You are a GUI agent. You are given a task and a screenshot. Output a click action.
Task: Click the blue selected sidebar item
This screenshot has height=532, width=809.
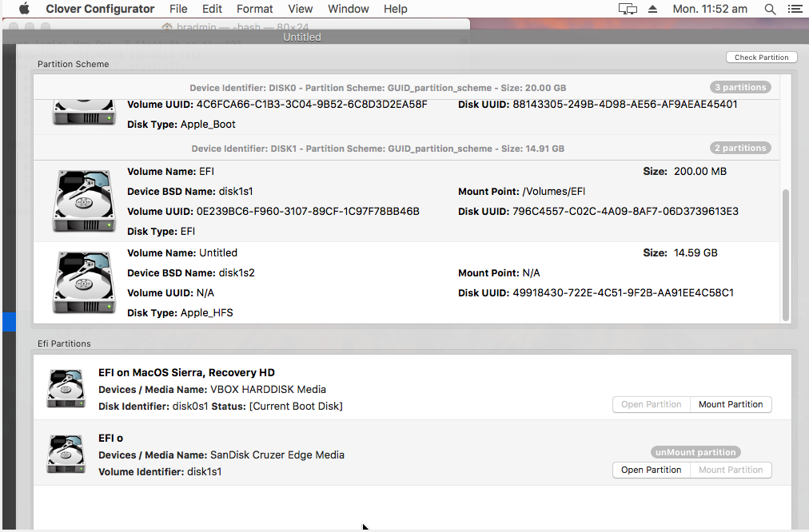click(x=10, y=321)
